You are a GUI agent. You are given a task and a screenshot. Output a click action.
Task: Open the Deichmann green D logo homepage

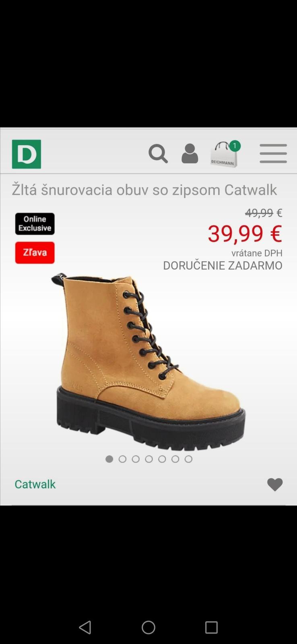click(27, 154)
